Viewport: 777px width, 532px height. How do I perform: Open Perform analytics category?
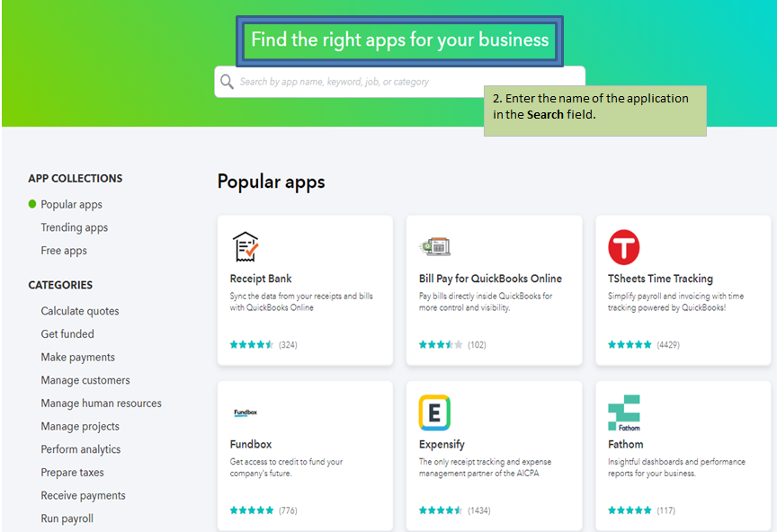pos(81,449)
